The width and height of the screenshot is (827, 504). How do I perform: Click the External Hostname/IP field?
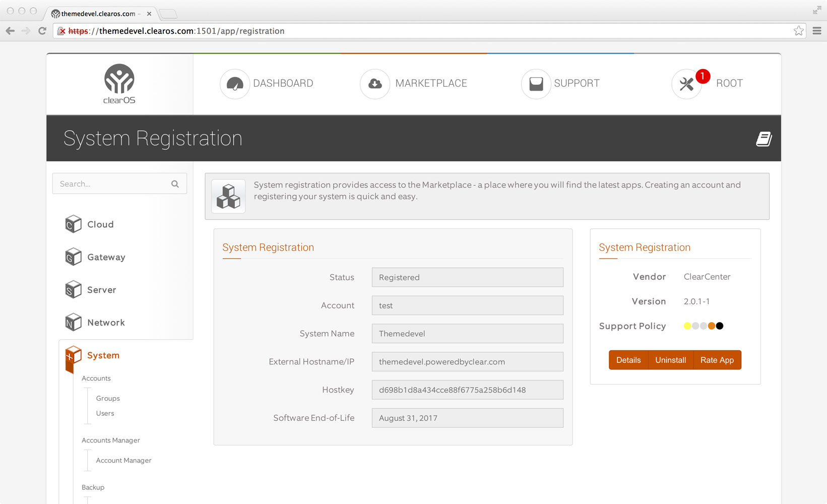(468, 362)
